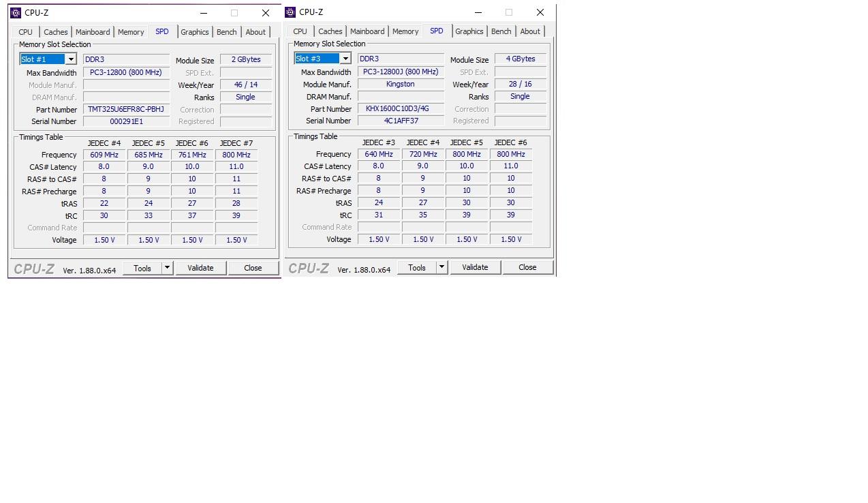Click the Close button in the right window
This screenshot has height=503, width=868.
pos(527,267)
